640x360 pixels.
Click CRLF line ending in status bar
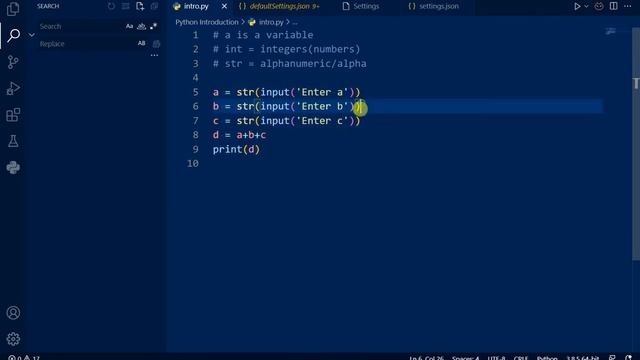pyautogui.click(x=520, y=358)
